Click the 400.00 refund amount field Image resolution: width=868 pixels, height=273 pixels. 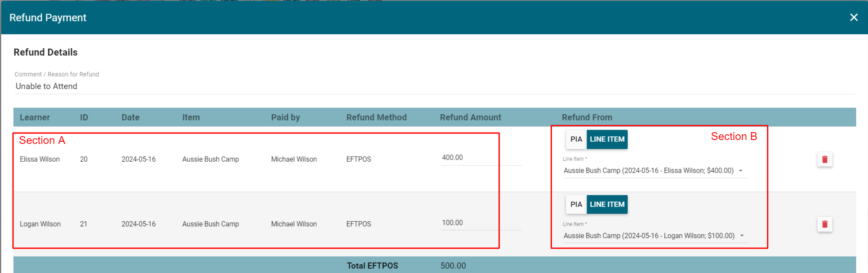point(480,158)
